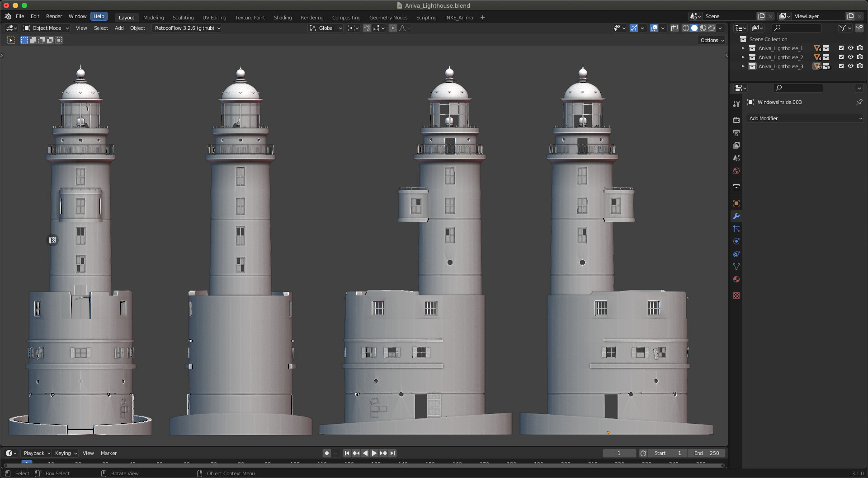Image resolution: width=868 pixels, height=478 pixels.
Task: Switch to the UV Editing workspace tab
Action: coord(214,18)
